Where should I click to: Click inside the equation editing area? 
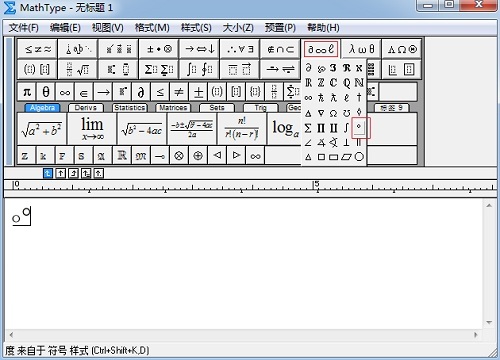243,263
